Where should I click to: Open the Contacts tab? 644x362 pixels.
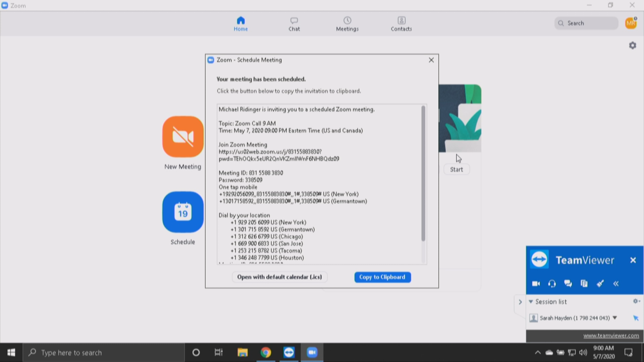point(401,24)
